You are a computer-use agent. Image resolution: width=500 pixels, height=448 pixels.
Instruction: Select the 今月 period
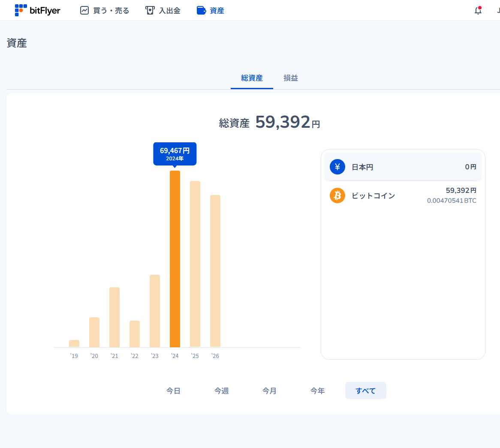coord(269,391)
